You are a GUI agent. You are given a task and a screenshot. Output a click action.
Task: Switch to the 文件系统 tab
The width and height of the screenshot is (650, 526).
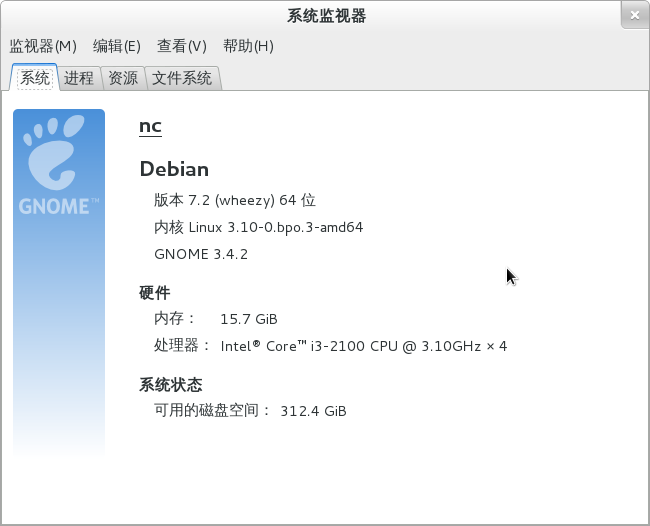pyautogui.click(x=182, y=78)
